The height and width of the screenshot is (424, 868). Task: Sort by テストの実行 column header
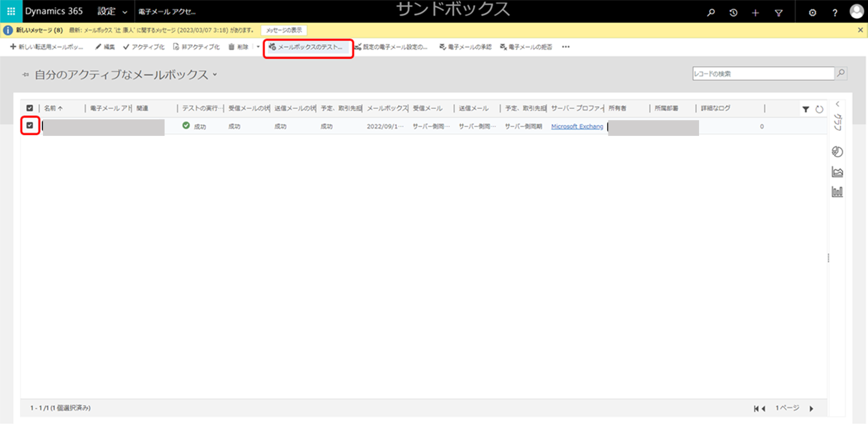pos(202,108)
